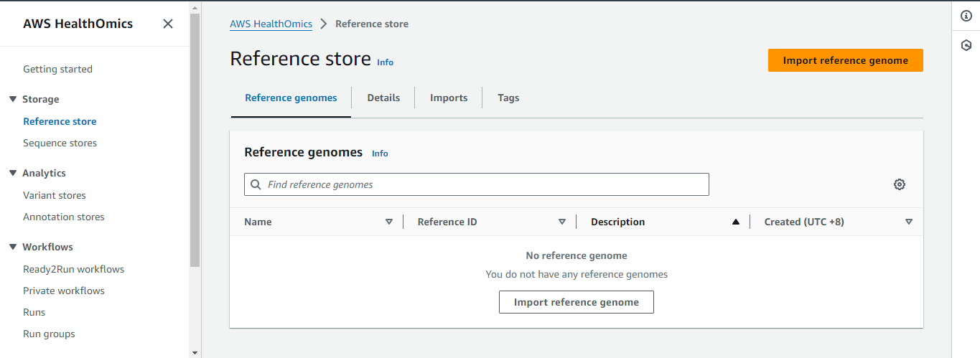Collapse the Analytics section
This screenshot has height=358, width=980.
[13, 173]
